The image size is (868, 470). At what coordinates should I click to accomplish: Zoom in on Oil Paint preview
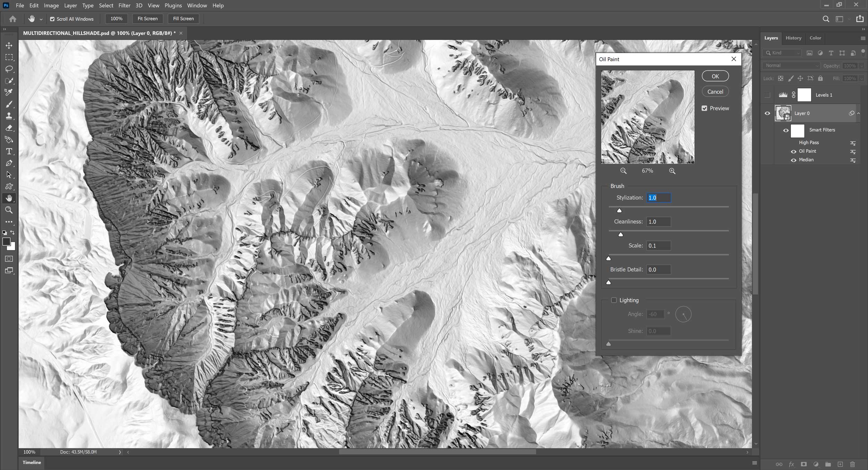672,171
